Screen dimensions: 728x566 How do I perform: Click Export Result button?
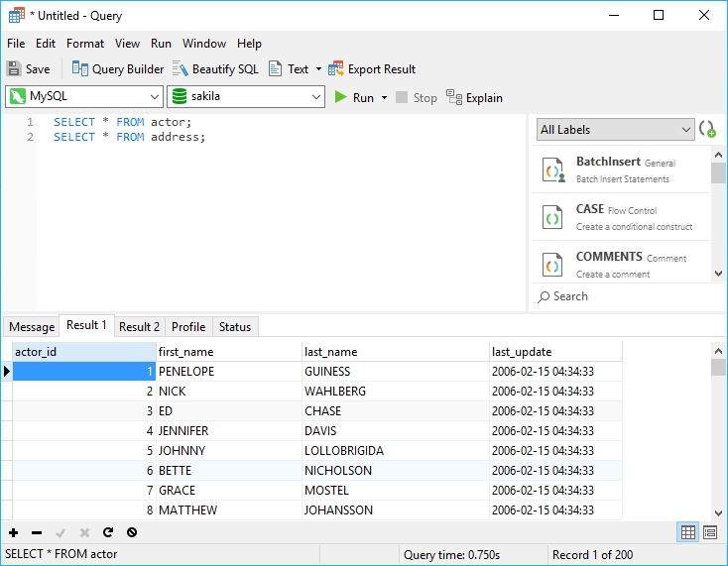pos(371,69)
